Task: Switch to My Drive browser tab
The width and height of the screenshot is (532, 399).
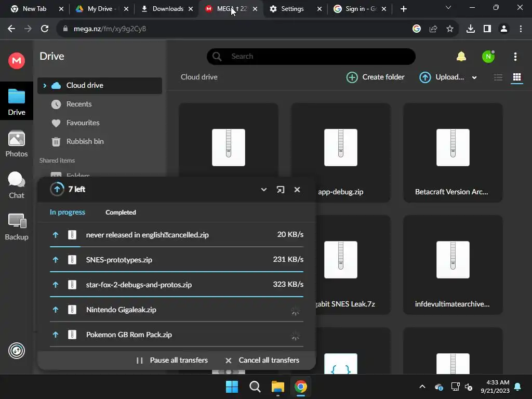Action: [101, 9]
